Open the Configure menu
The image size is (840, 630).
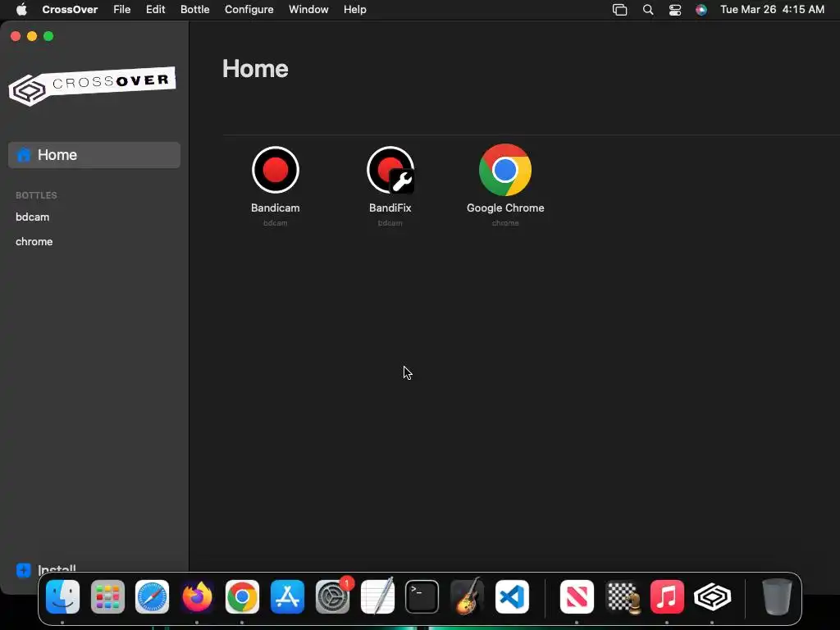(249, 10)
